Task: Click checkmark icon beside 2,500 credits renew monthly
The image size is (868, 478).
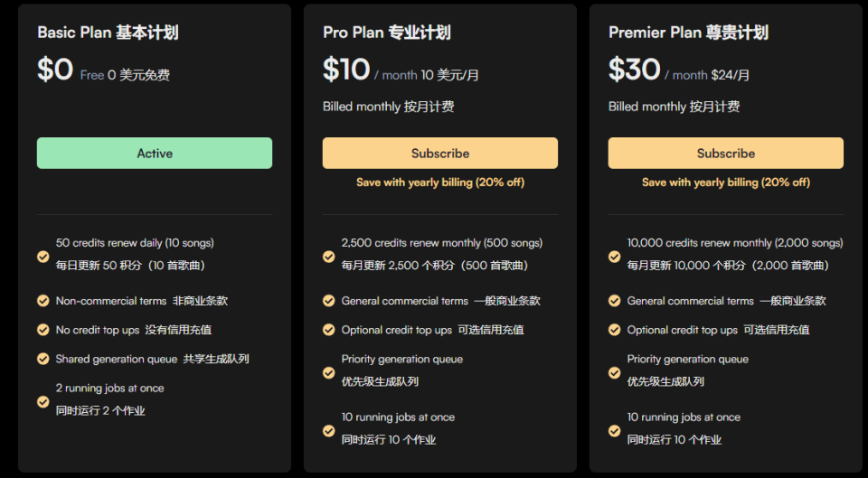Action: pyautogui.click(x=329, y=256)
